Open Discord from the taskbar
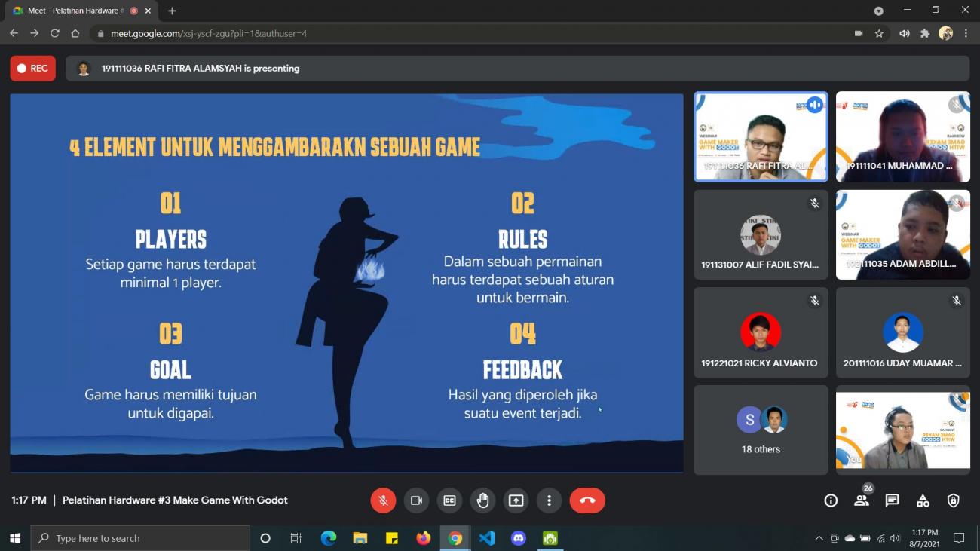Image resolution: width=980 pixels, height=551 pixels. [518, 538]
